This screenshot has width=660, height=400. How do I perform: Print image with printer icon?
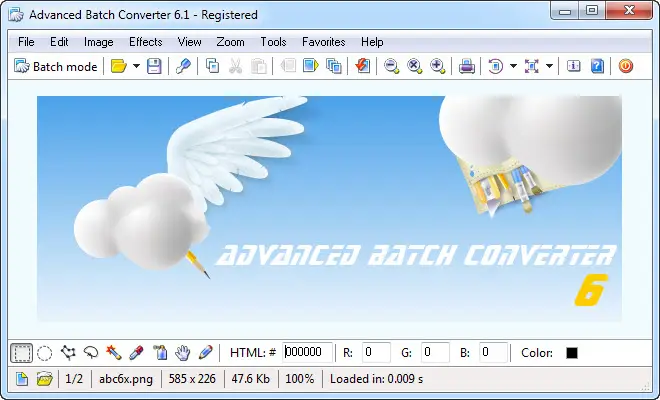coord(467,66)
